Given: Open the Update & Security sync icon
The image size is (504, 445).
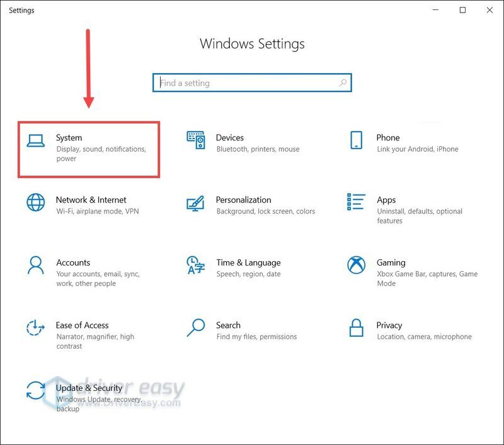Looking at the screenshot, I should (x=36, y=390).
